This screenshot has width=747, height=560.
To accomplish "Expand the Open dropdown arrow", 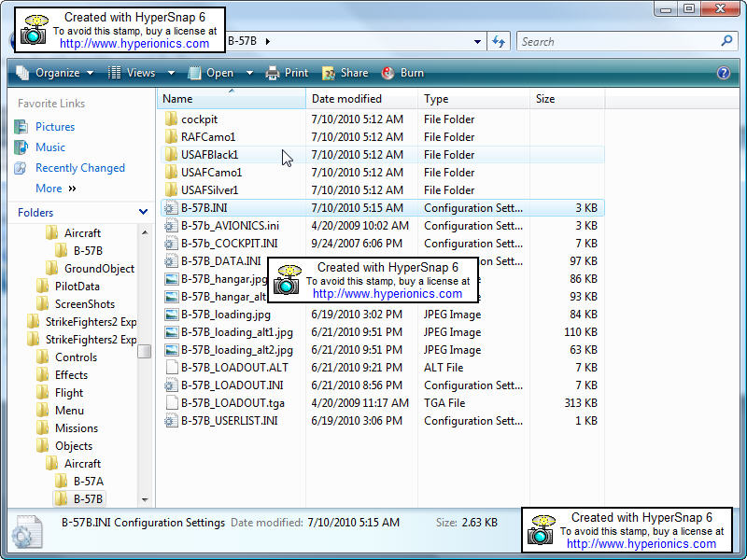I will click(x=249, y=74).
